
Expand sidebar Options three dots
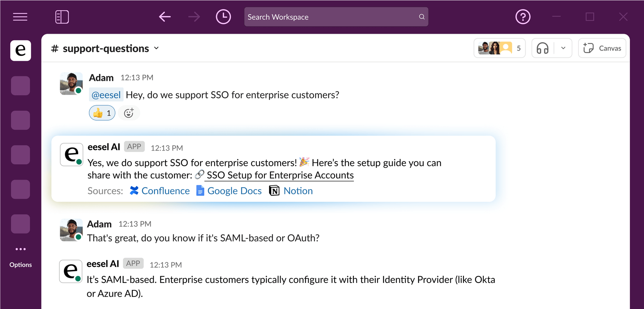(x=21, y=249)
